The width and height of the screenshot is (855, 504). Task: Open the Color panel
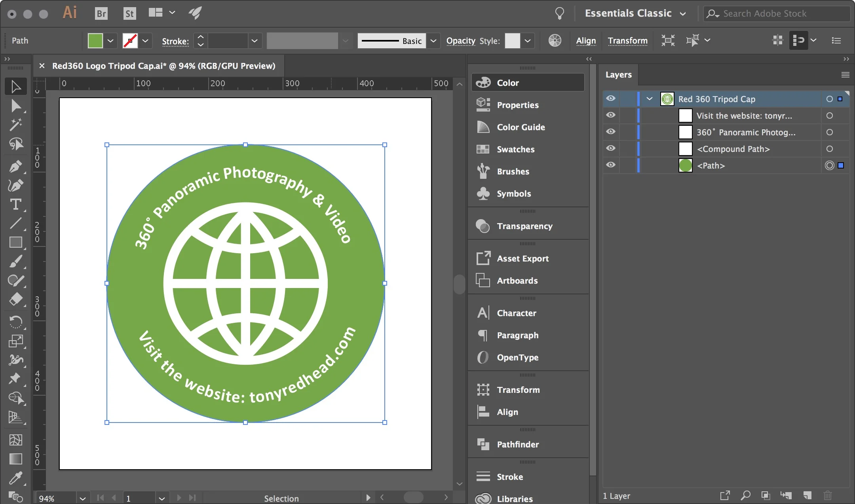click(x=528, y=83)
